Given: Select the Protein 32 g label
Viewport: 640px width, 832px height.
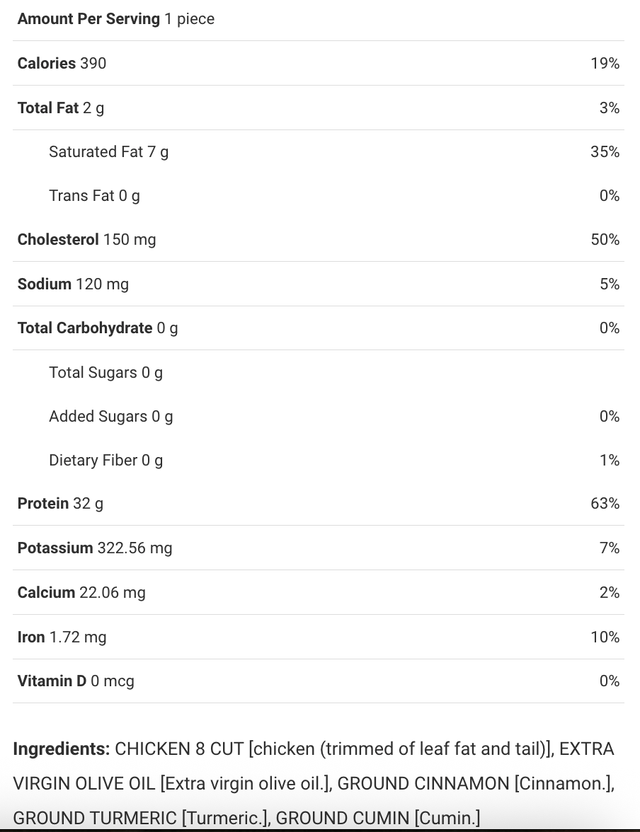Looking at the screenshot, I should (60, 503).
